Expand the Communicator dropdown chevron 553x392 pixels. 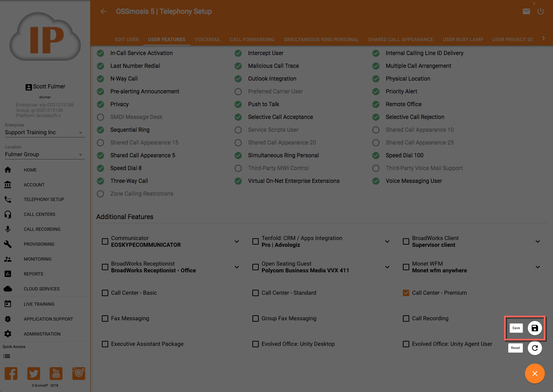[x=237, y=241]
